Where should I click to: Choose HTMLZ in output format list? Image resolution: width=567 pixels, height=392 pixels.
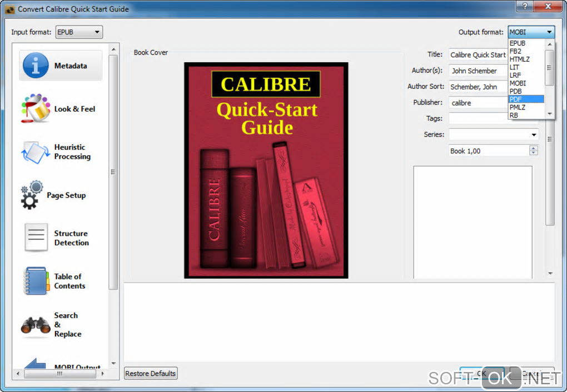526,59
